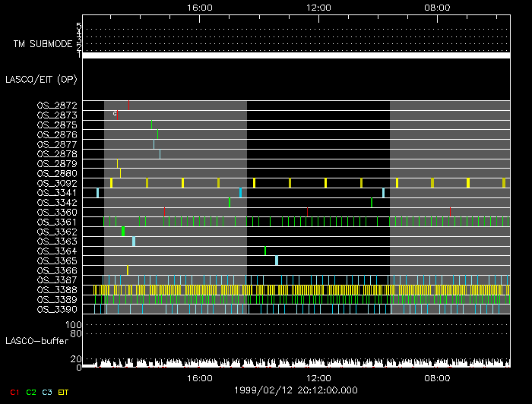Select the yellow marker in the OS_2879 row
532x404 pixels.
click(117, 163)
